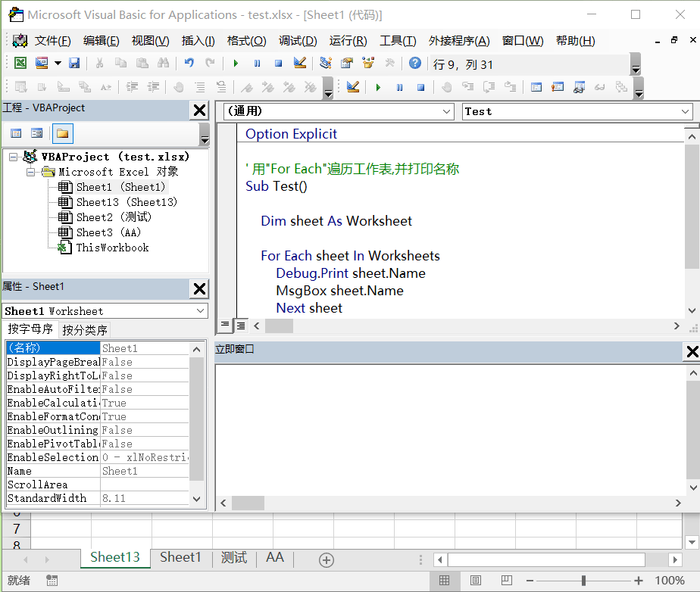Open the (通用) object dropdown
700x592 pixels.
click(x=446, y=111)
